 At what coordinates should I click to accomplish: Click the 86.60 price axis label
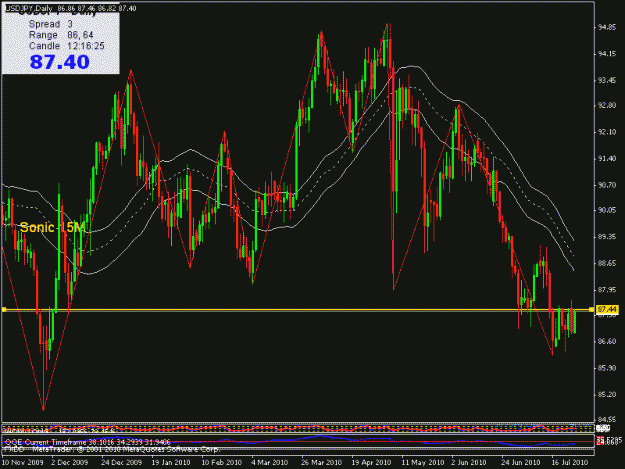click(607, 341)
